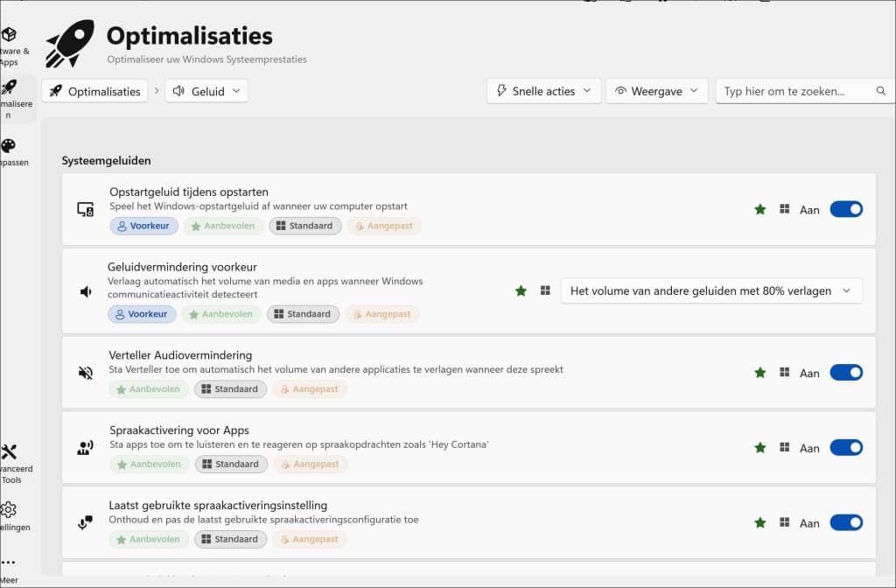Click the search magnifier icon
The height and width of the screenshot is (588, 896).
tap(880, 91)
